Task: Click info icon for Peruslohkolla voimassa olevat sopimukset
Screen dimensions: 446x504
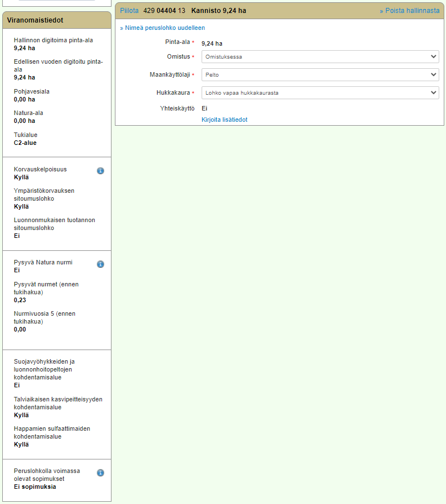Action: (100, 473)
